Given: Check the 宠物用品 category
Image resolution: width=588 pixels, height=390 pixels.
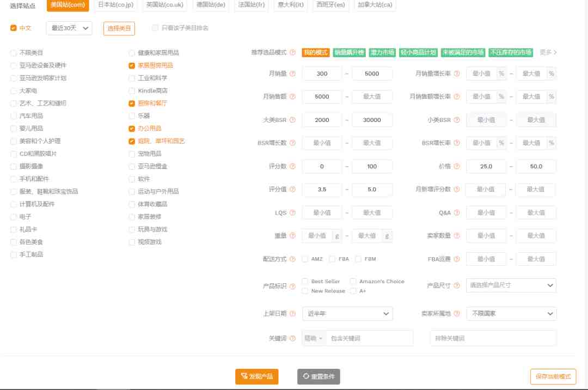Looking at the screenshot, I should (x=132, y=154).
